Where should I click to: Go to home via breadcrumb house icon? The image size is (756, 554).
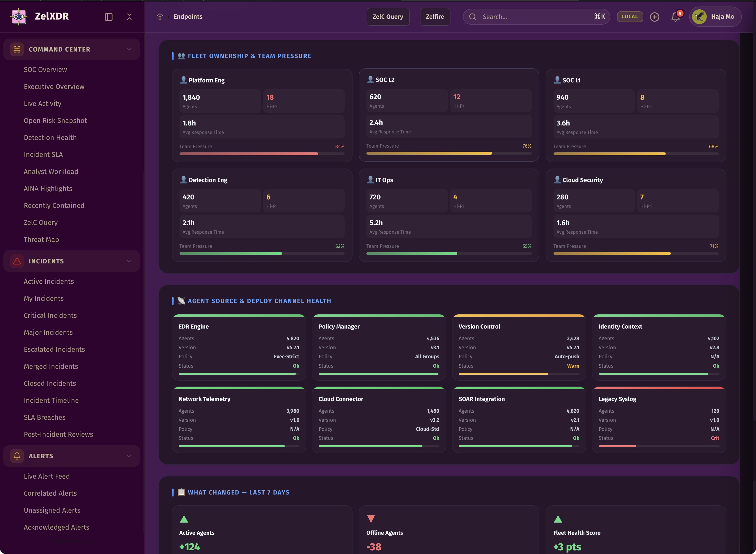point(160,17)
